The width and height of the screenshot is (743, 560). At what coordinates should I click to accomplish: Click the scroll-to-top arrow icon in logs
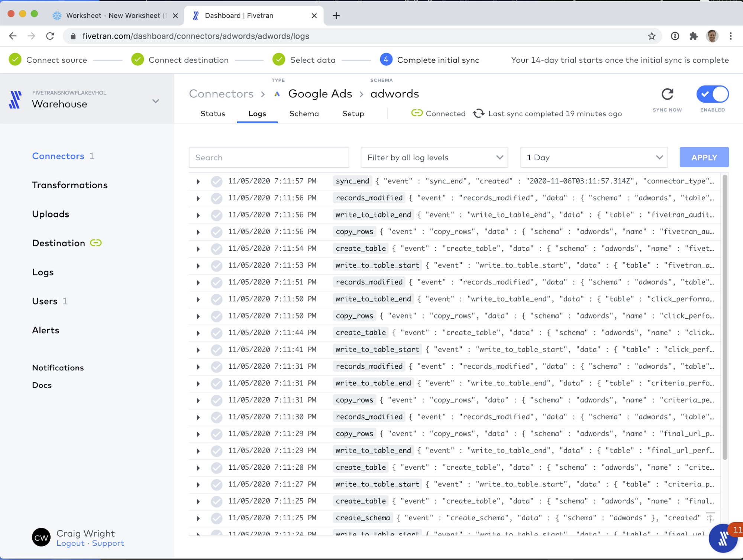[x=710, y=518]
